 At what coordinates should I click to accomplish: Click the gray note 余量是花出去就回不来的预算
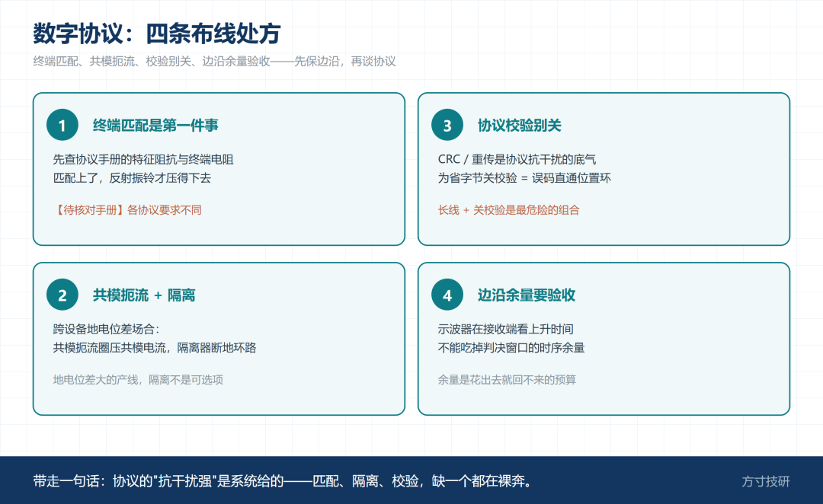(507, 380)
